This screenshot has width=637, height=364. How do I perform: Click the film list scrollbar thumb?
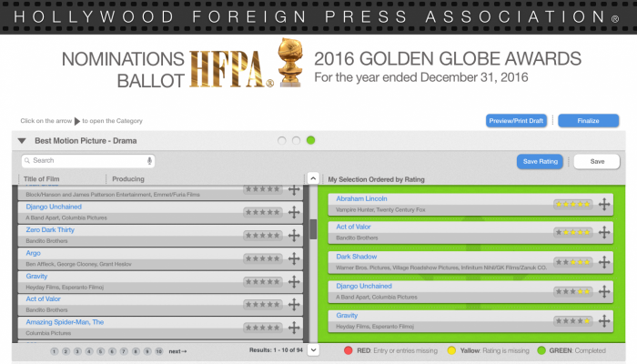tap(313, 229)
